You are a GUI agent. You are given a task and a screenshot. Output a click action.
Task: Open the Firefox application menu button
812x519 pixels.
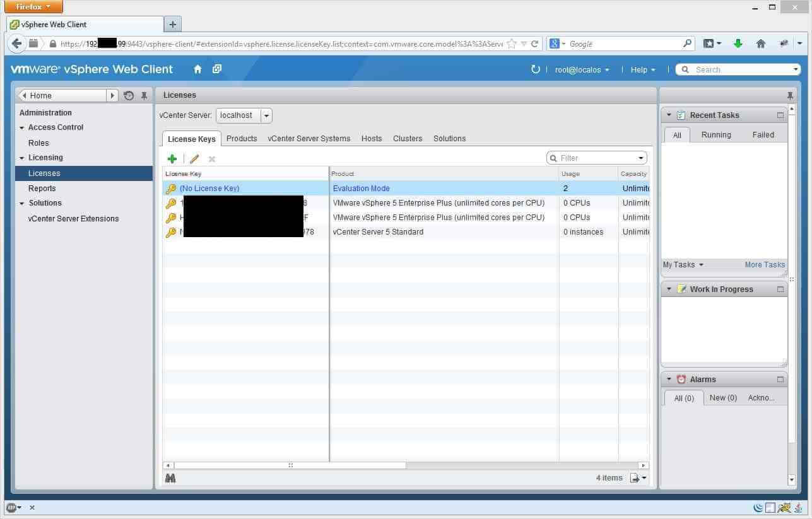(x=33, y=7)
